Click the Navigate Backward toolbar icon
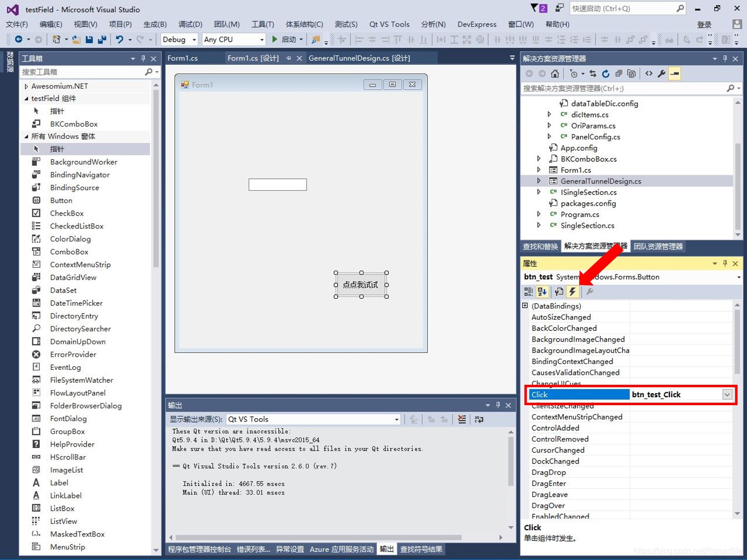The width and height of the screenshot is (747, 560). (x=19, y=39)
